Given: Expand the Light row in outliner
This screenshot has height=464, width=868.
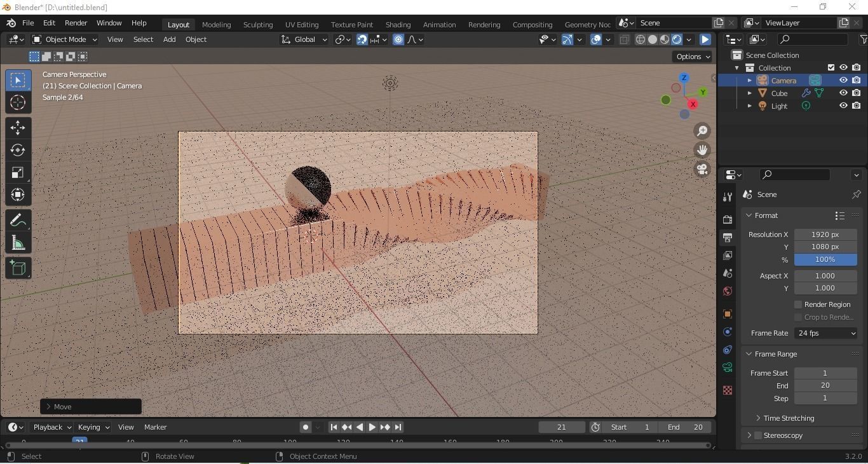Looking at the screenshot, I should pos(750,106).
